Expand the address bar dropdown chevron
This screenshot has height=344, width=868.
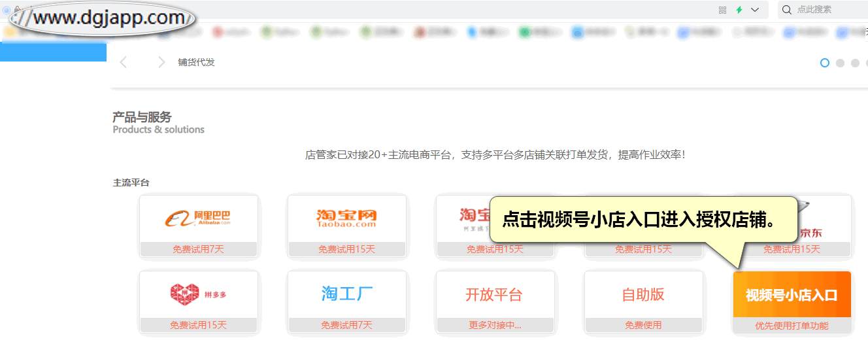tap(756, 10)
